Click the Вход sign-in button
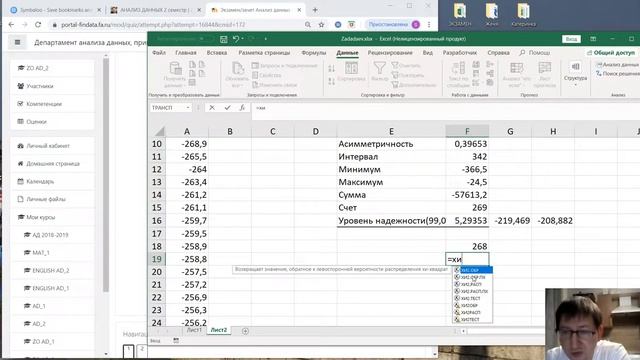 pyautogui.click(x=571, y=39)
